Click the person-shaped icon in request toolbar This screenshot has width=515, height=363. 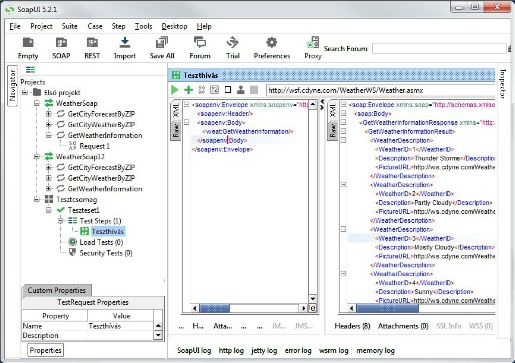click(241, 90)
